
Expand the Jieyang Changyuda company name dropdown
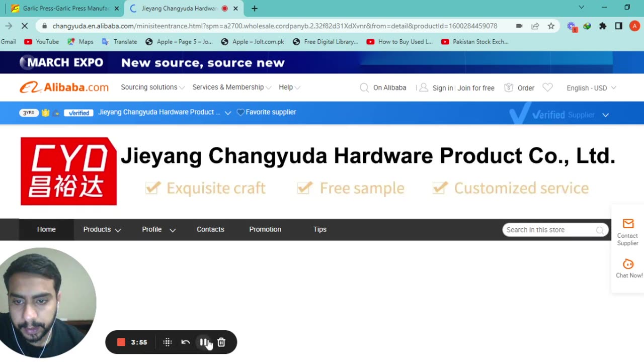[x=227, y=113]
